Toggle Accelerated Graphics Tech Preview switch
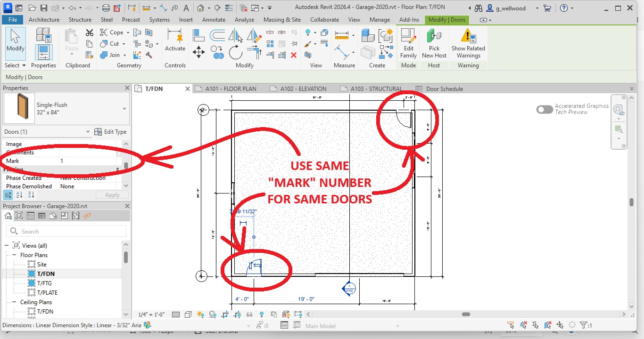 (545, 109)
